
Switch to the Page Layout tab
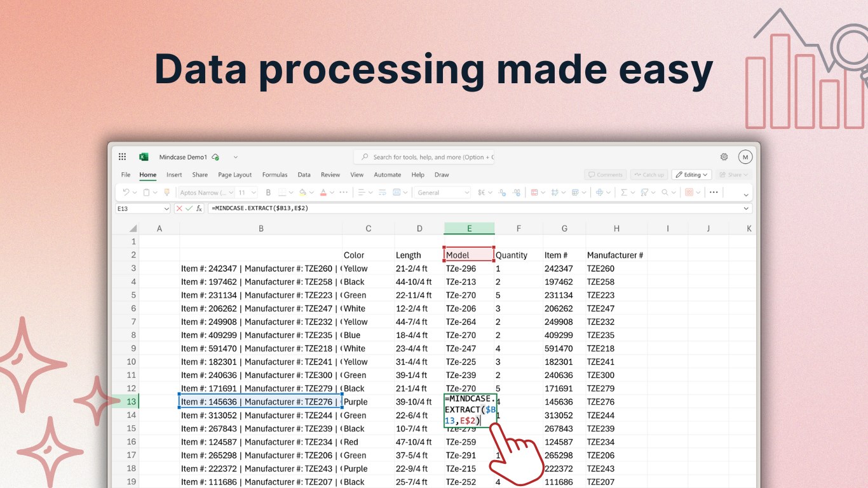point(235,175)
